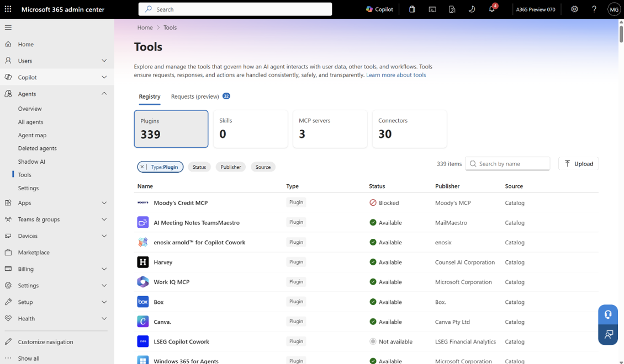Open Agent map in the sidebar
This screenshot has height=364, width=624.
click(32, 135)
